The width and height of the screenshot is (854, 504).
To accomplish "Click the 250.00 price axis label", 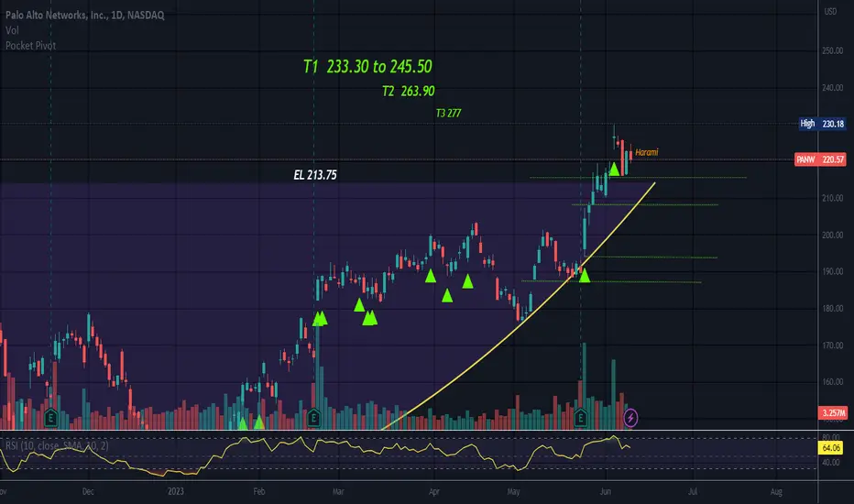I will coord(832,50).
